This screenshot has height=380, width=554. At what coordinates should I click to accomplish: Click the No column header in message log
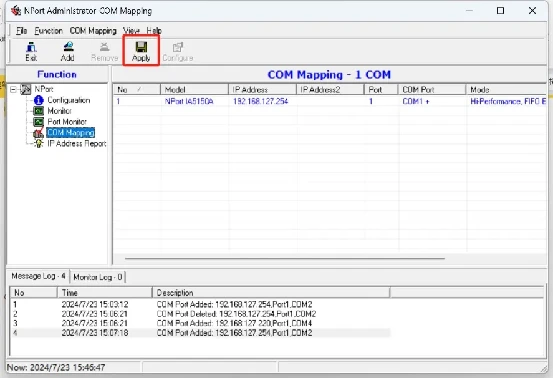34,293
